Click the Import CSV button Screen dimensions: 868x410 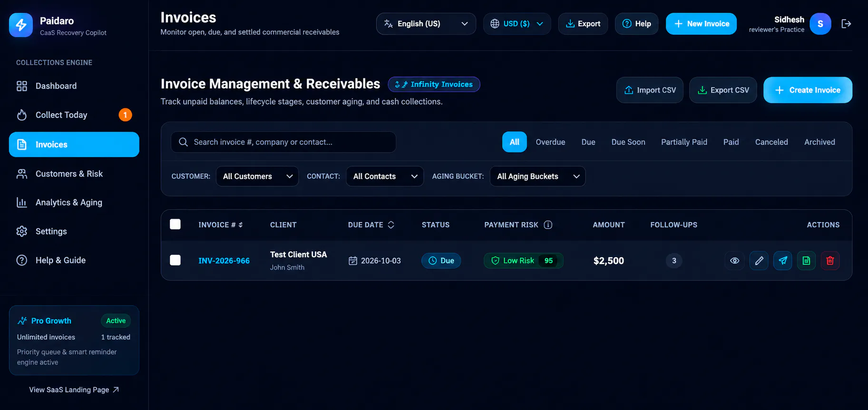tap(650, 90)
